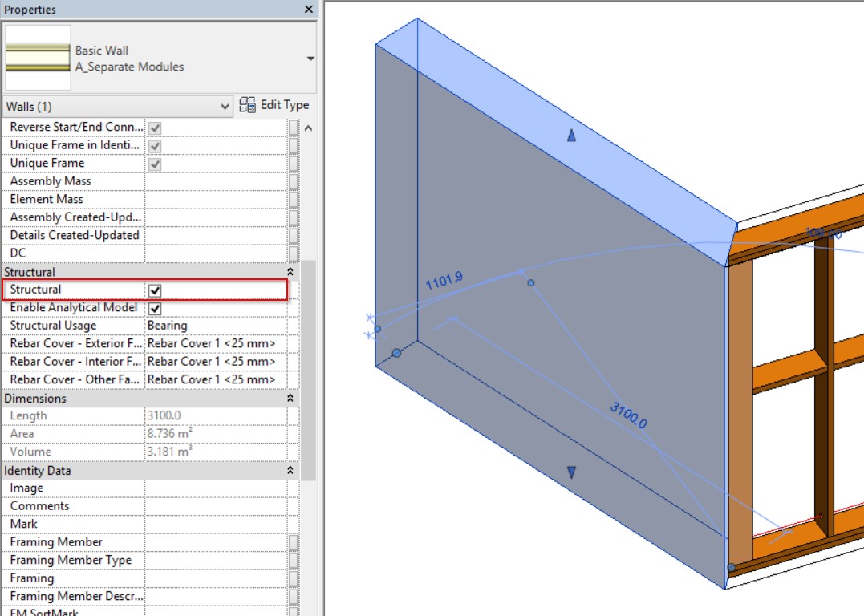Screen dimensions: 864x616
Task: Close the Properties panel
Action: (309, 10)
